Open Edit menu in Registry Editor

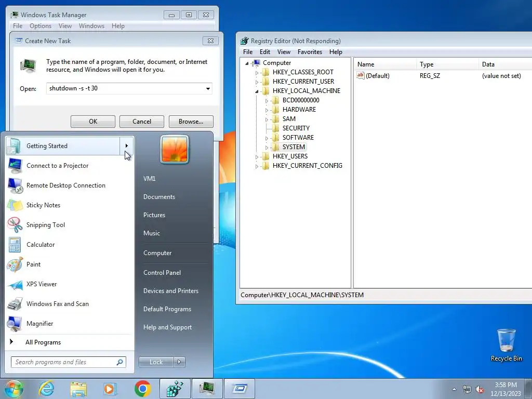pos(264,52)
